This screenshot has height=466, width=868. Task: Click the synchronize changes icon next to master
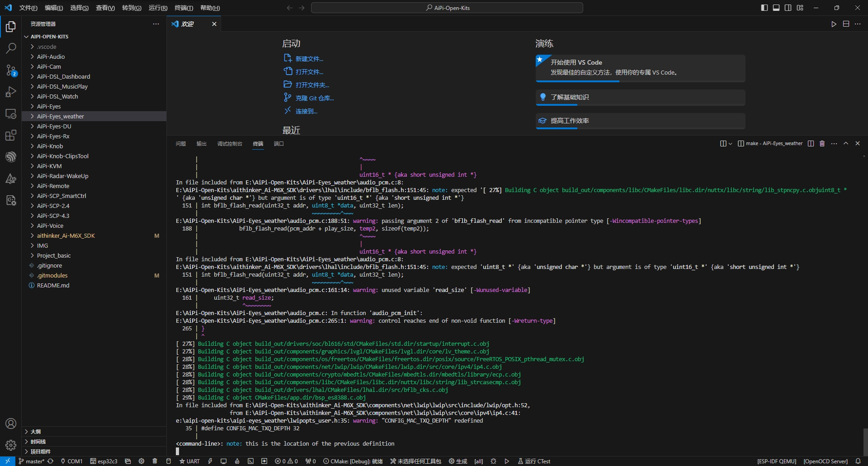51,461
